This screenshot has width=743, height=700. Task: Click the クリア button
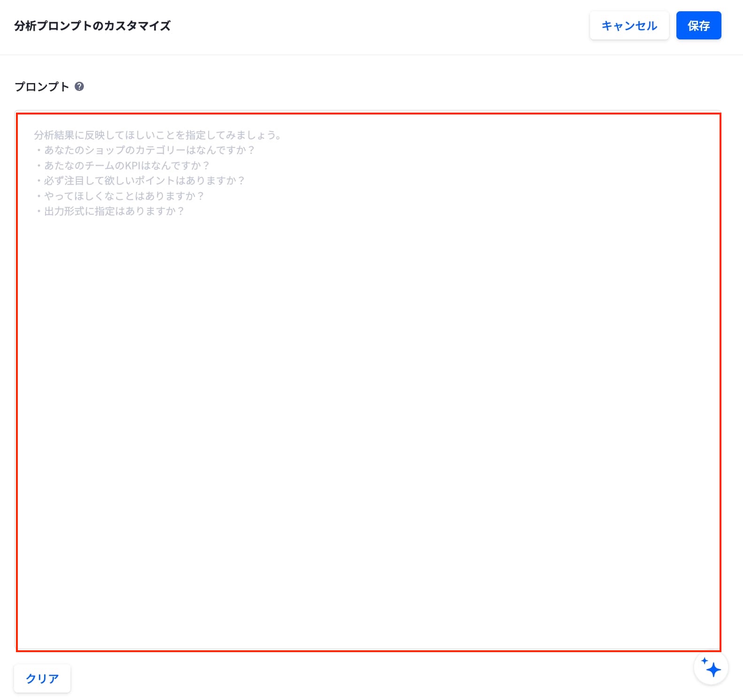[x=42, y=678]
